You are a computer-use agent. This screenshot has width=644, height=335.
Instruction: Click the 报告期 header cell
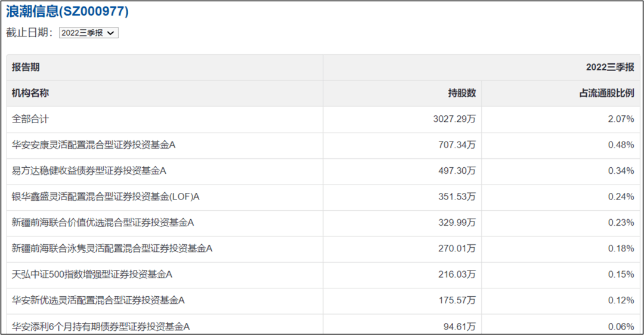click(26, 67)
